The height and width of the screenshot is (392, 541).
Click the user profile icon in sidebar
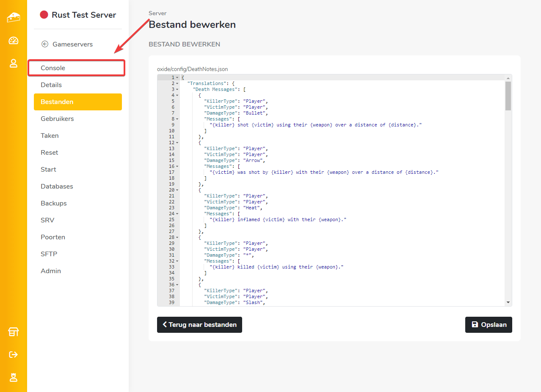click(14, 63)
